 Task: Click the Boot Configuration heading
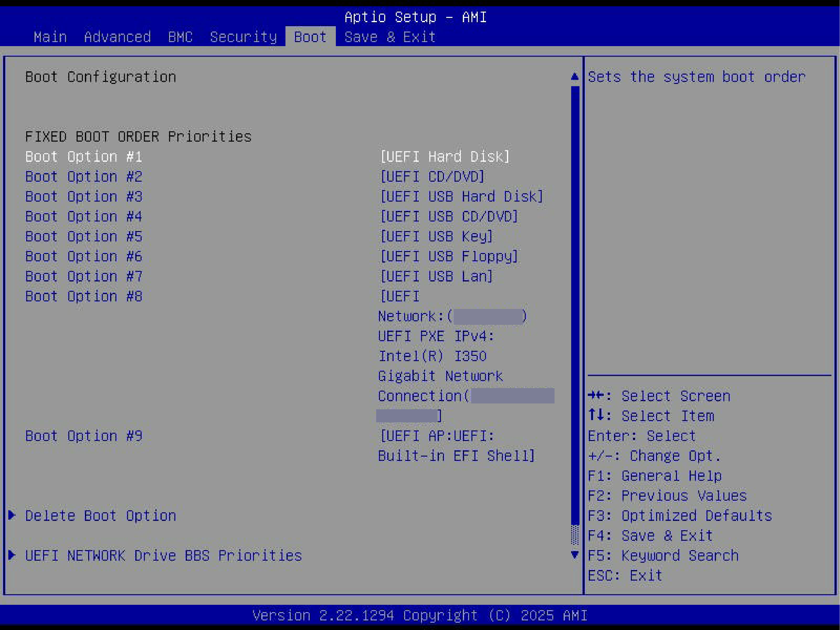point(101,77)
